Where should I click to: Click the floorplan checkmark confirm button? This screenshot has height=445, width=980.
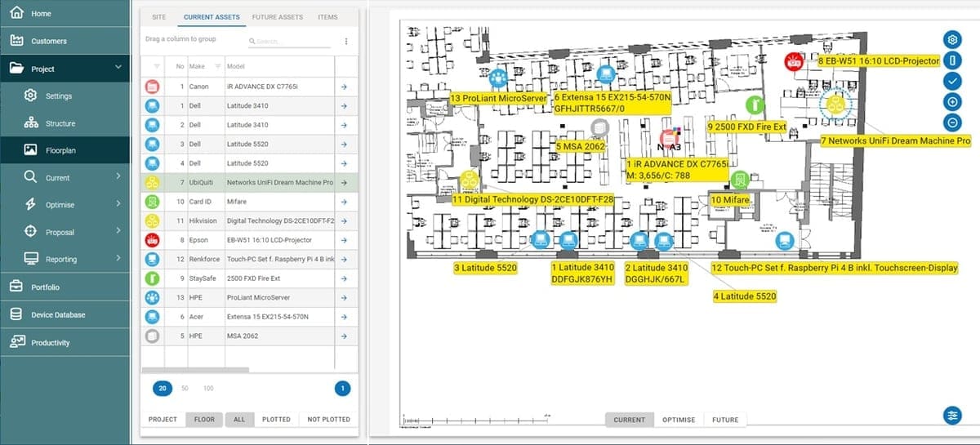[x=951, y=81]
